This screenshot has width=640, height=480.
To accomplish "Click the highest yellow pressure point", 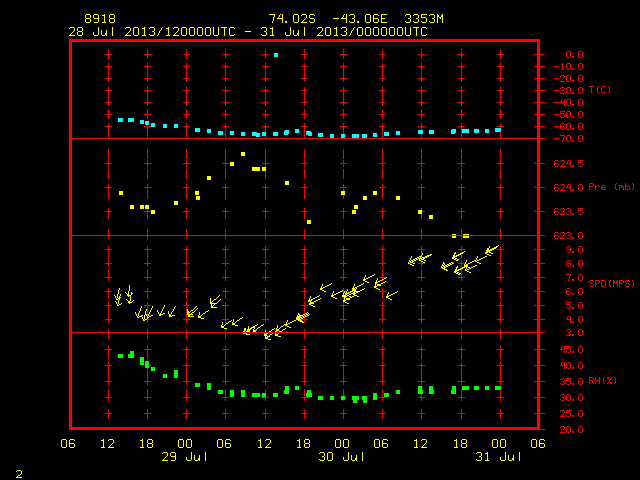I will tap(243, 154).
